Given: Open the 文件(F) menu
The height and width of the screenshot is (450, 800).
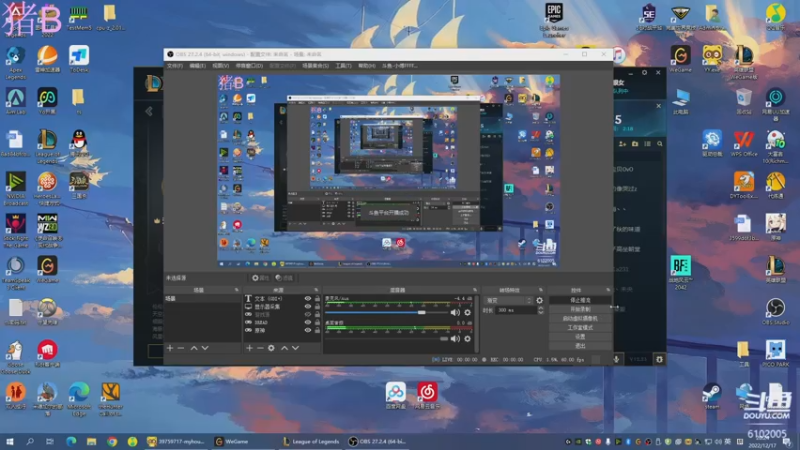Looking at the screenshot, I should [x=175, y=66].
